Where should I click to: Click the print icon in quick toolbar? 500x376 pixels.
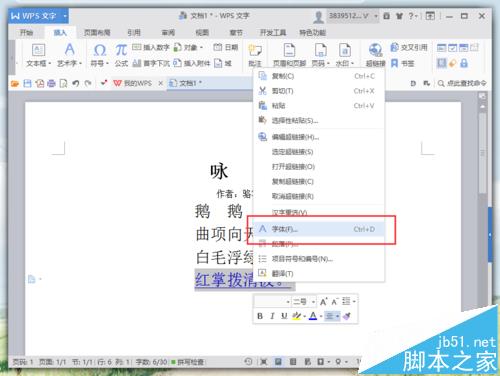click(51, 83)
